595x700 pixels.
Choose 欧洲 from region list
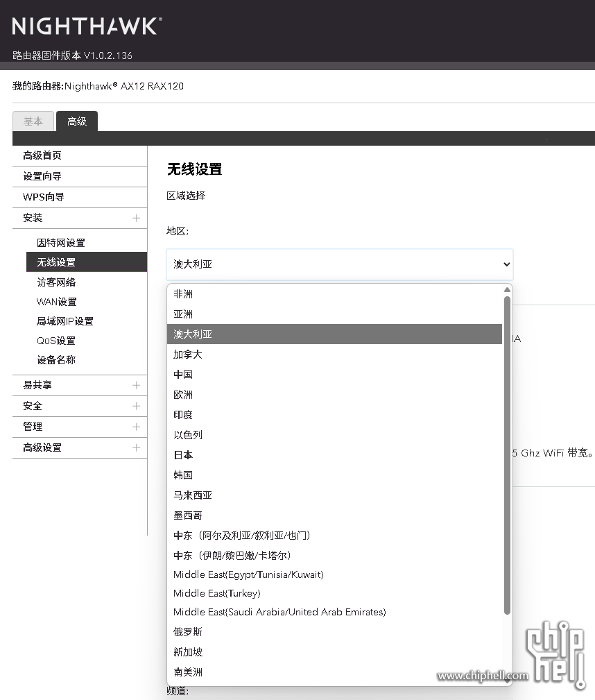(x=334, y=395)
